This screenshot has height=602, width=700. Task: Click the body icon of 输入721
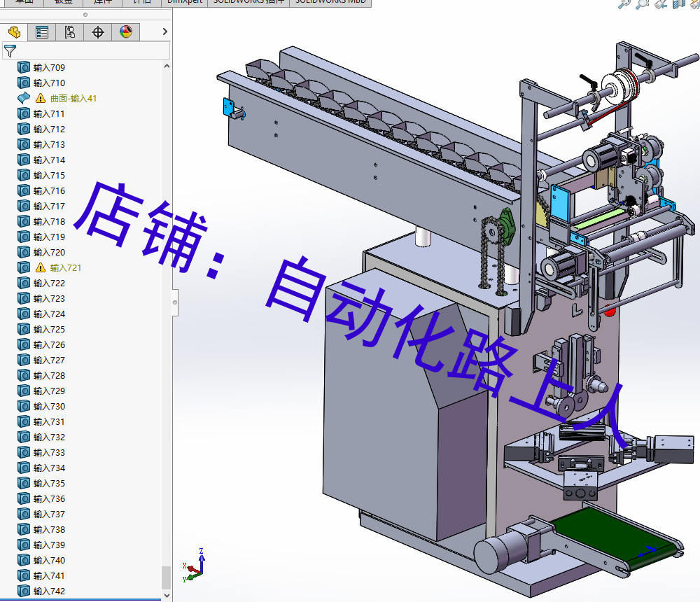(24, 267)
